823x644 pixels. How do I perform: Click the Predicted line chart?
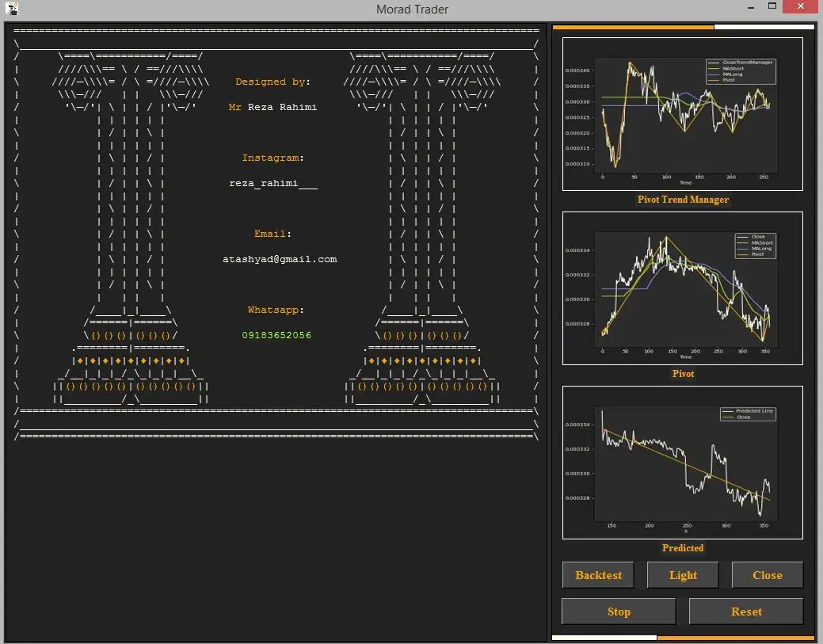[x=682, y=463]
